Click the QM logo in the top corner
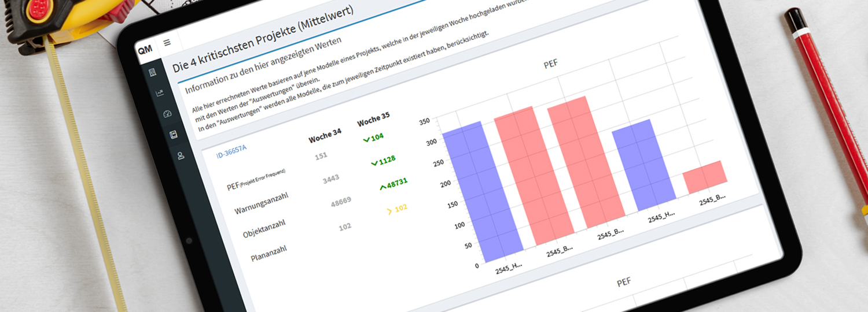The image size is (868, 312). (x=145, y=49)
